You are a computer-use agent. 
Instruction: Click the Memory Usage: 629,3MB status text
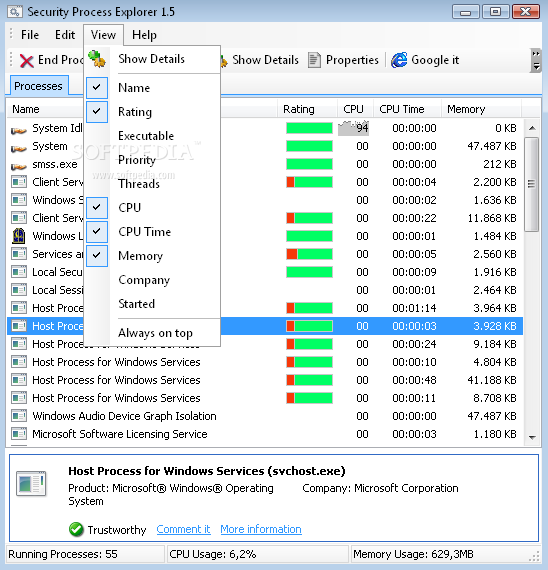point(413,554)
